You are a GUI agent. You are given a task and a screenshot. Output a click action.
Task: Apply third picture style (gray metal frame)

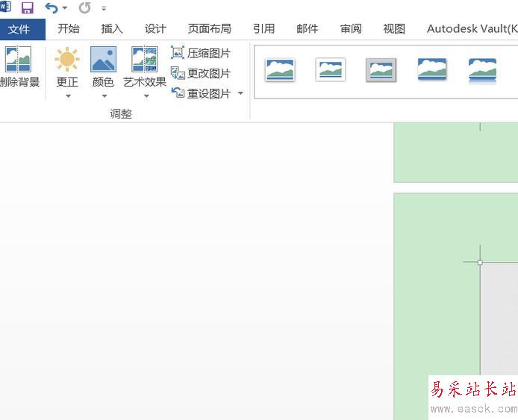381,70
